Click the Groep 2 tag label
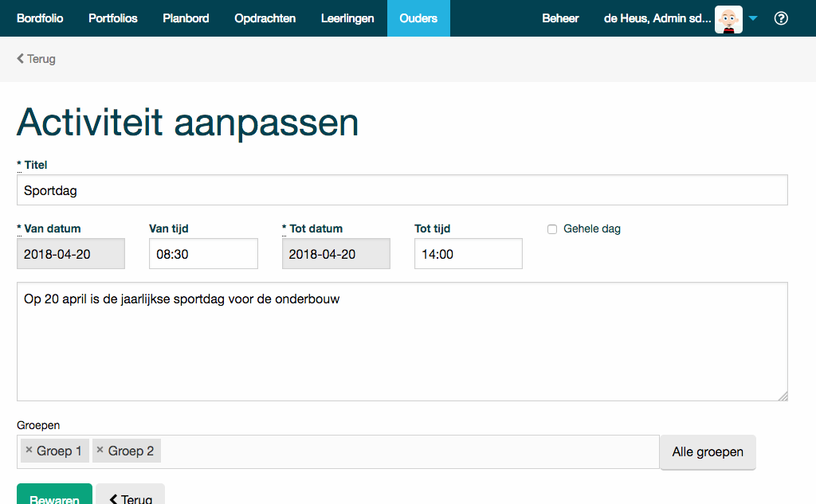816x504 pixels. tap(131, 451)
